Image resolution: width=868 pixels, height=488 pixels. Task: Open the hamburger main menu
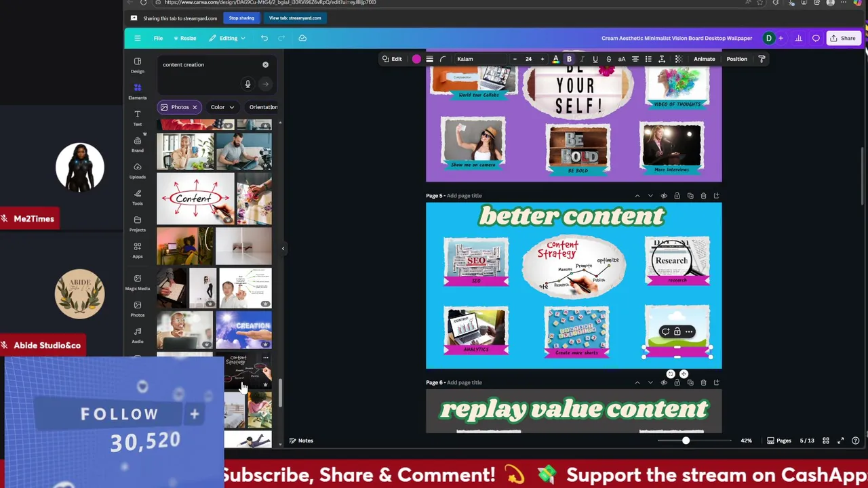[138, 38]
